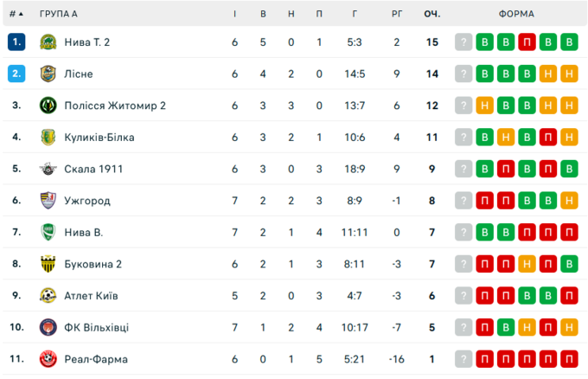This screenshot has height=379, width=588.
Task: Sort by РГ goal difference column
Action: coord(396,14)
